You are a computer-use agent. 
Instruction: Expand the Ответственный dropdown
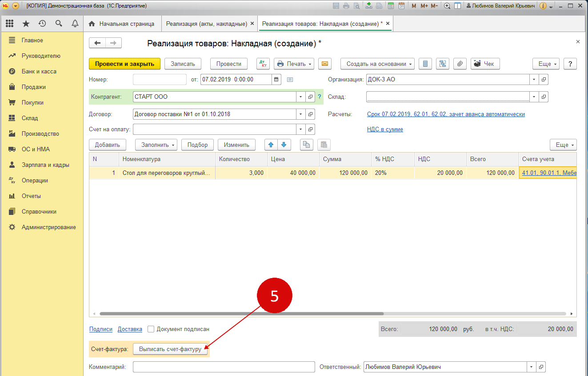pos(531,367)
